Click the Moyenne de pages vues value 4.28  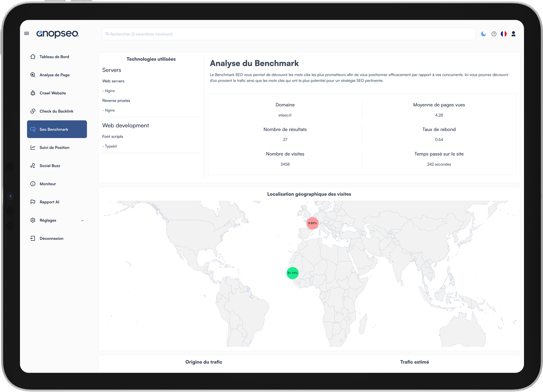pyautogui.click(x=439, y=115)
